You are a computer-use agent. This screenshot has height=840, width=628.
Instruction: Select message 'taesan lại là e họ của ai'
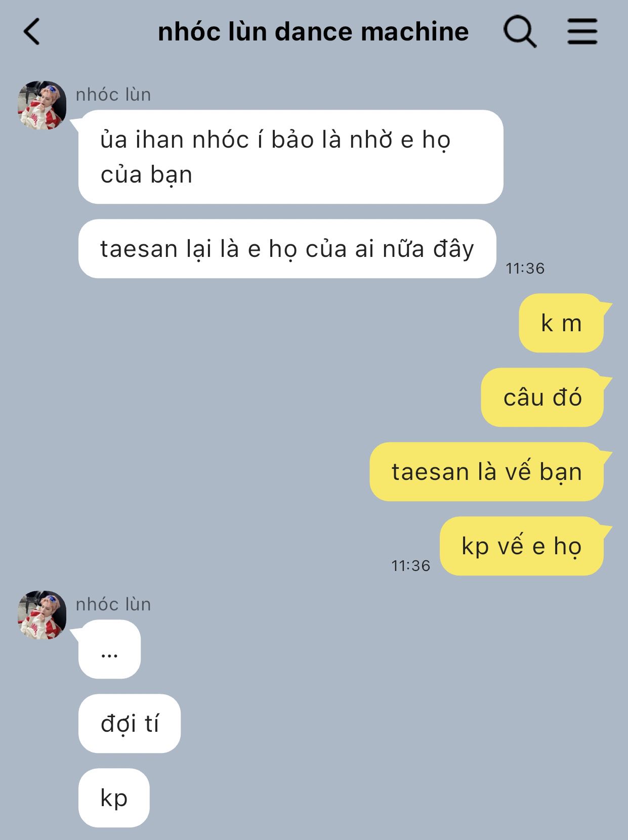(x=287, y=249)
